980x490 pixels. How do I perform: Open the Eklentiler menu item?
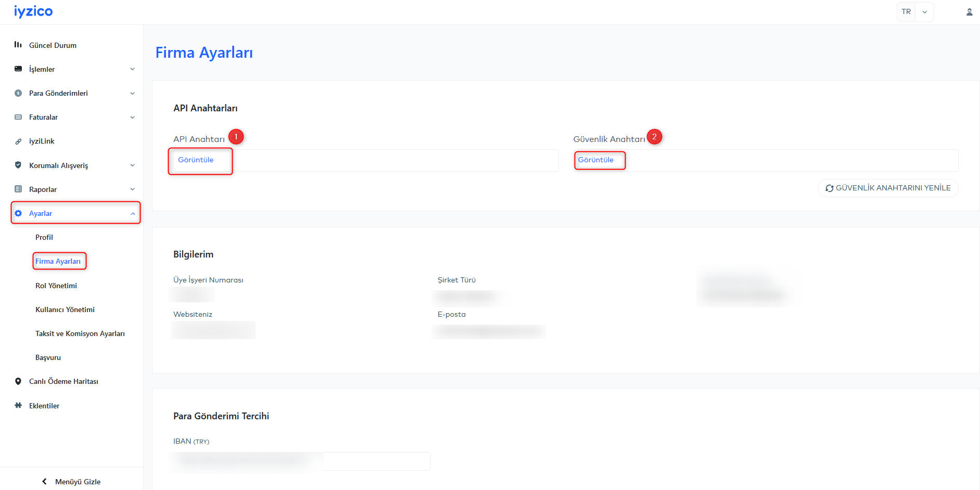44,406
